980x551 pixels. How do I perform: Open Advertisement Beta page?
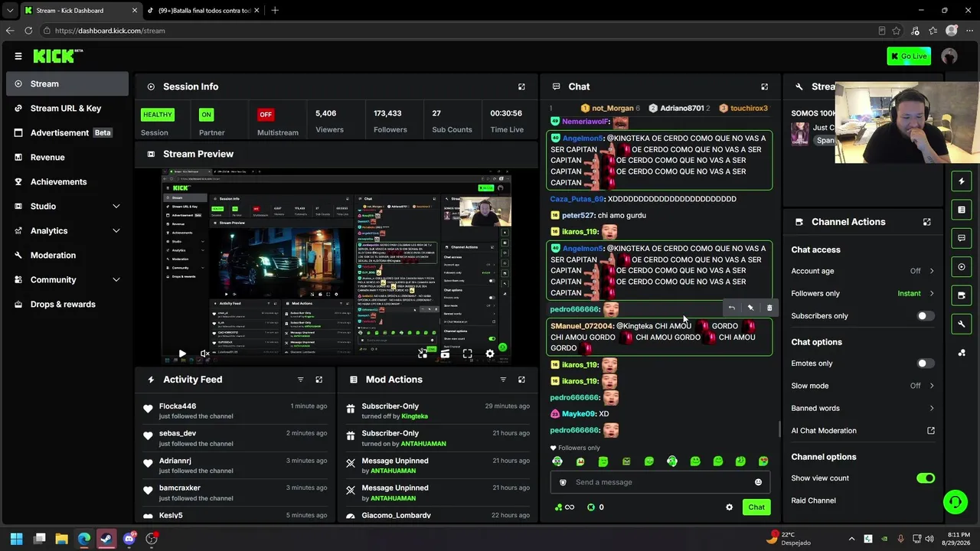point(67,133)
